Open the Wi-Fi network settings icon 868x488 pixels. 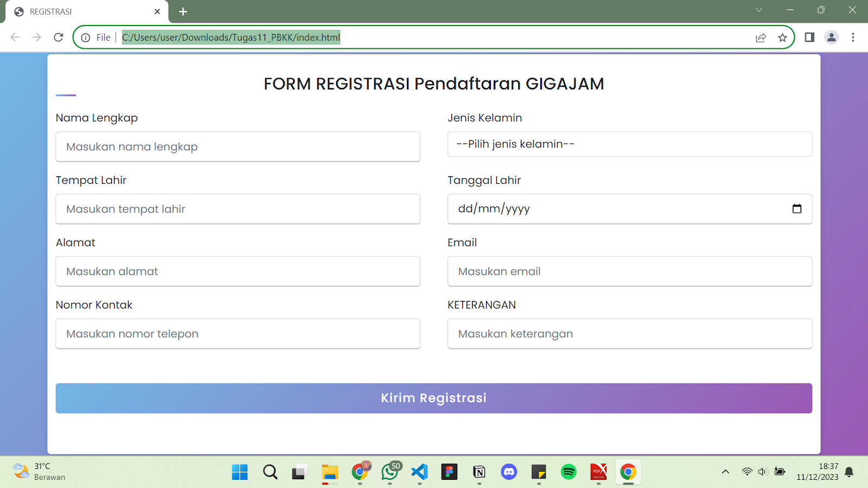pyautogui.click(x=747, y=472)
